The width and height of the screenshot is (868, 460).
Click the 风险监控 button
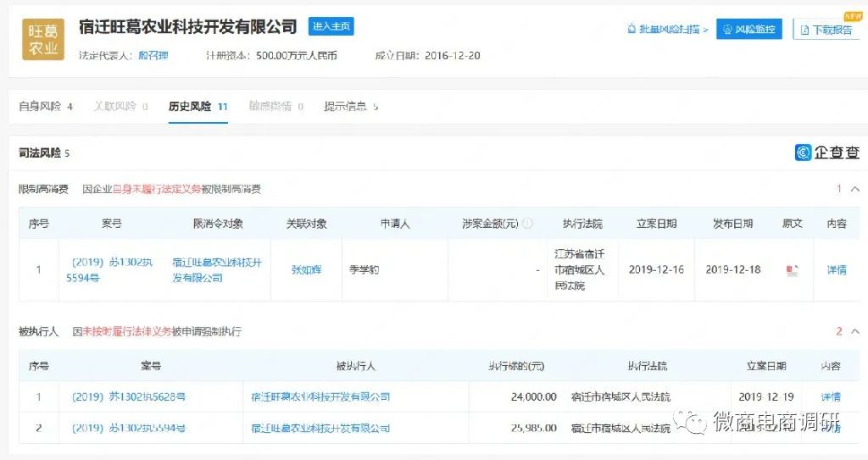point(749,29)
